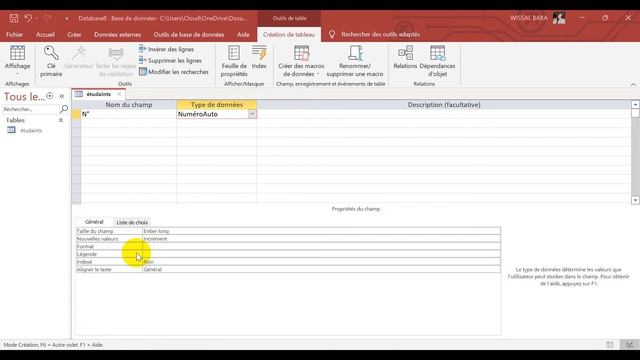Set the Clé primaire primary key
The width and height of the screenshot is (640, 360).
click(x=51, y=61)
